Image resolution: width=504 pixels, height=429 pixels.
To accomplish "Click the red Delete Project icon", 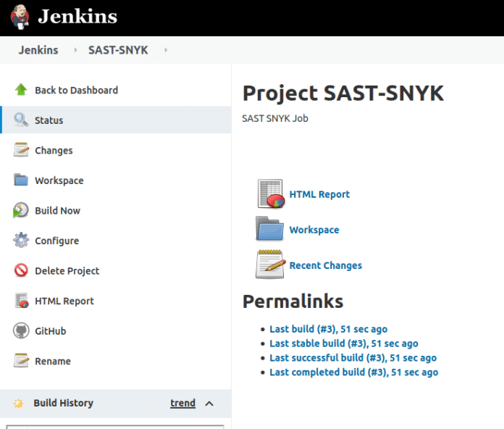I will 21,271.
